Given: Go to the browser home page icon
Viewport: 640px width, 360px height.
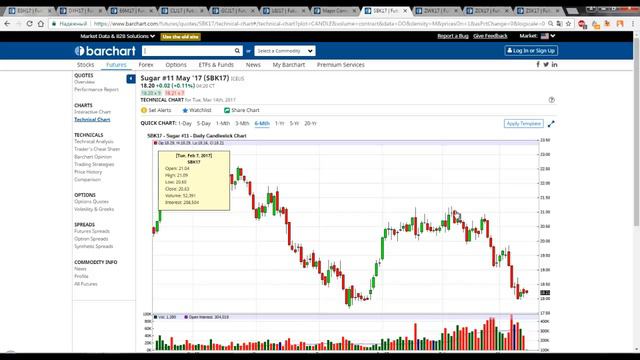Looking at the screenshot, I should pyautogui.click(x=41, y=24).
